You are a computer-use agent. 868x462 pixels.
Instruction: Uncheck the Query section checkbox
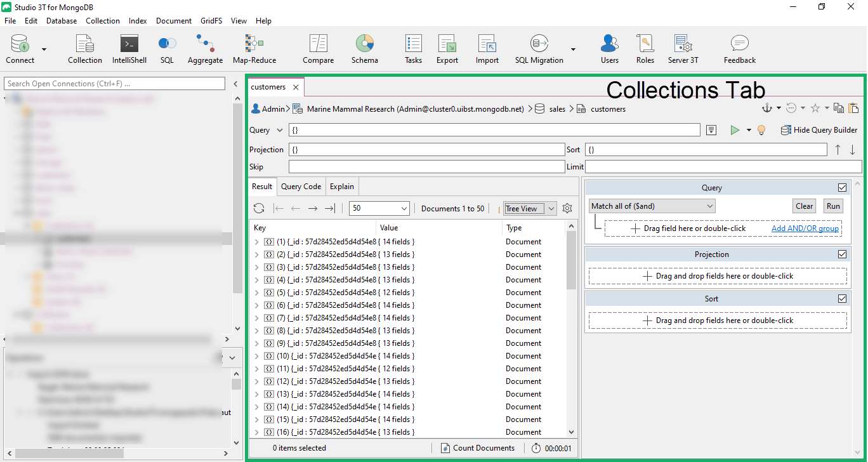click(842, 188)
